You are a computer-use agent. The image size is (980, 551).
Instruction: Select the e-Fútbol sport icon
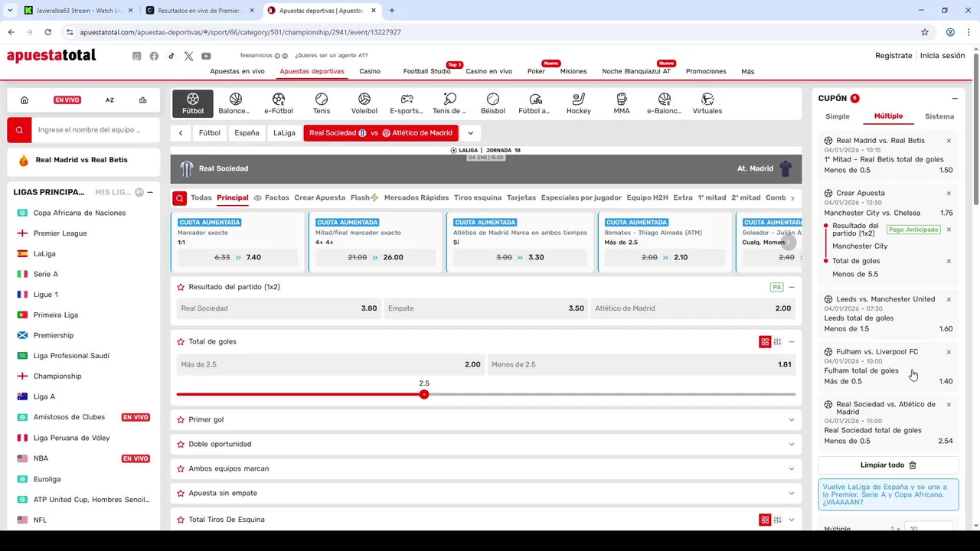[279, 103]
